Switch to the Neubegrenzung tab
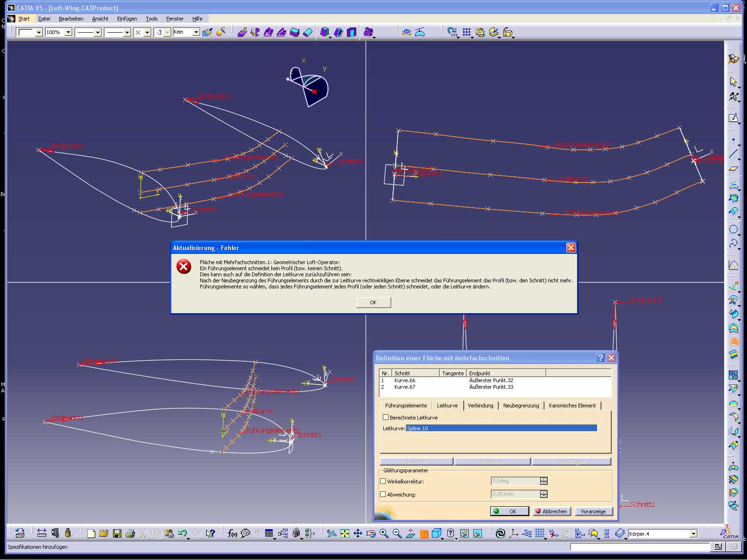This screenshot has height=560, width=747. 521,406
